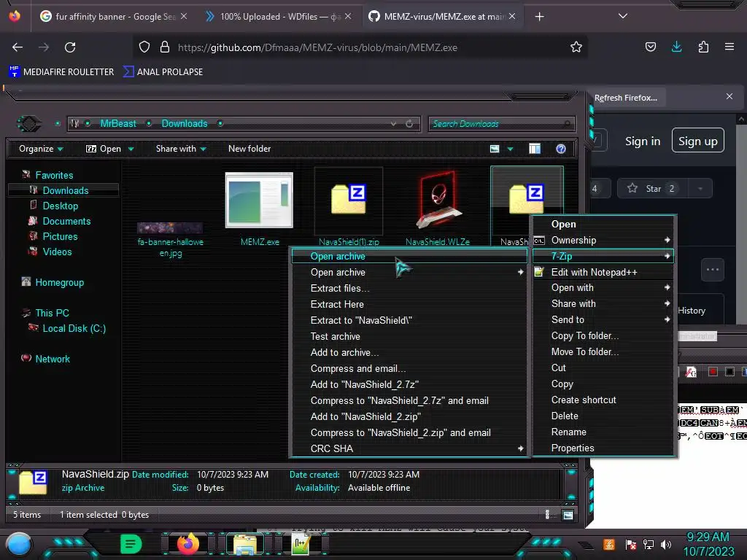This screenshot has height=560, width=747.
Task: Click GitHub Sign up button
Action: tap(697, 141)
